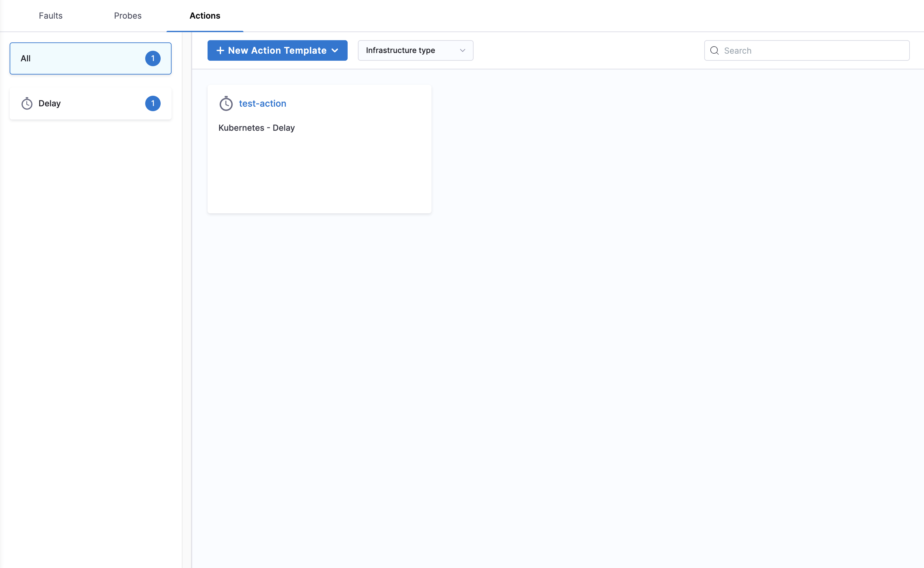
Task: Open the test-action template
Action: point(262,103)
